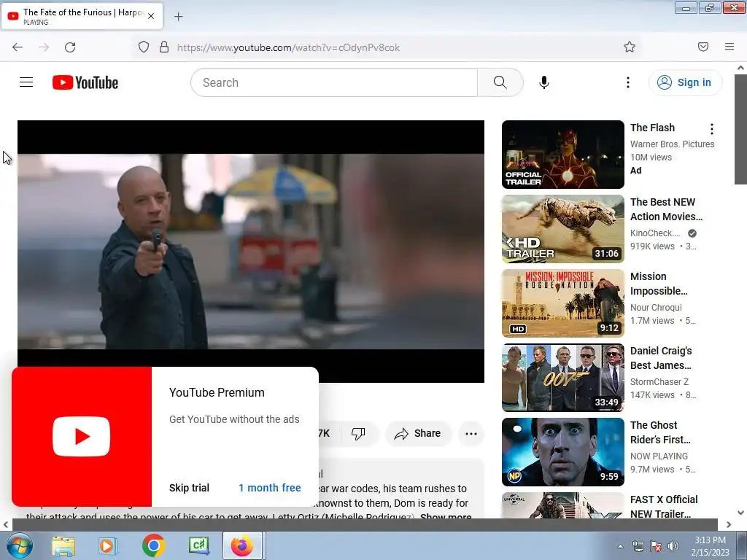
Task: Open a new browser tab
Action: pyautogui.click(x=178, y=17)
